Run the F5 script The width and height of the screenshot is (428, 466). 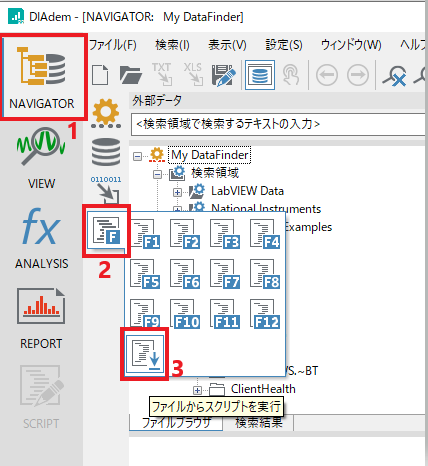[x=145, y=274]
